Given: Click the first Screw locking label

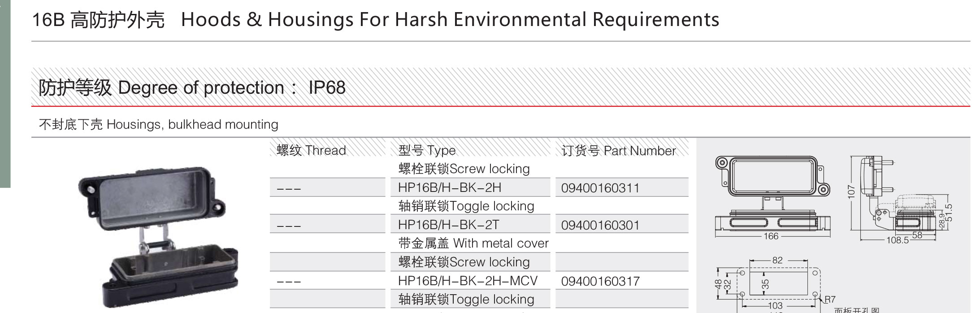Looking at the screenshot, I should coord(464,169).
